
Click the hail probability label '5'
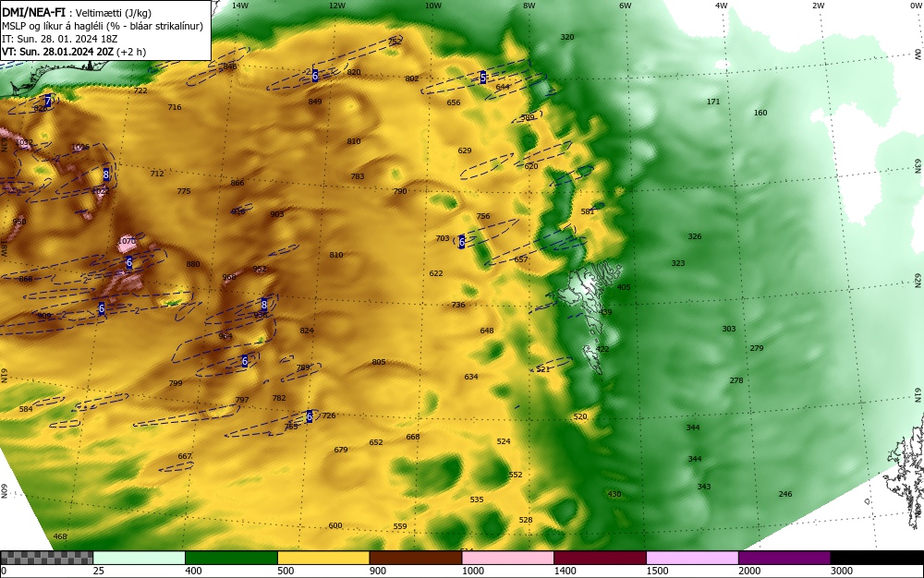coord(482,78)
